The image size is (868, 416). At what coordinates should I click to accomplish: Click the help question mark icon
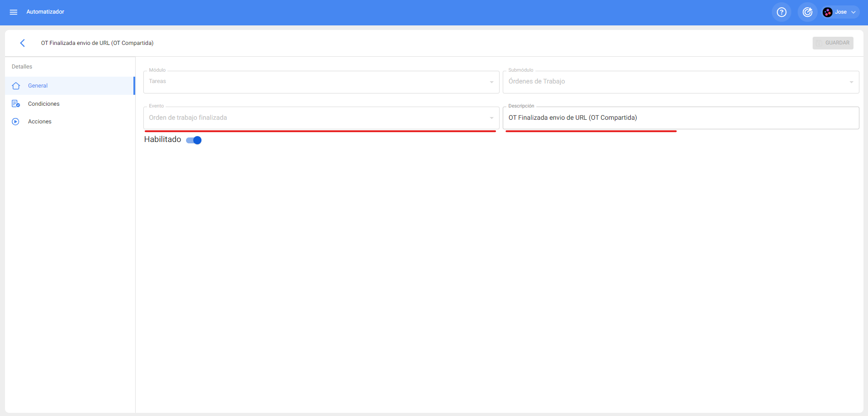tap(781, 12)
